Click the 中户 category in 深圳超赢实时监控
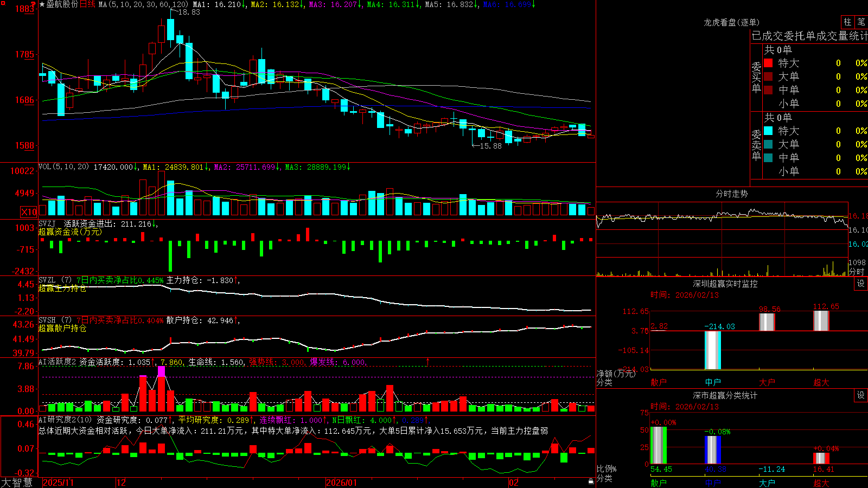 (712, 382)
